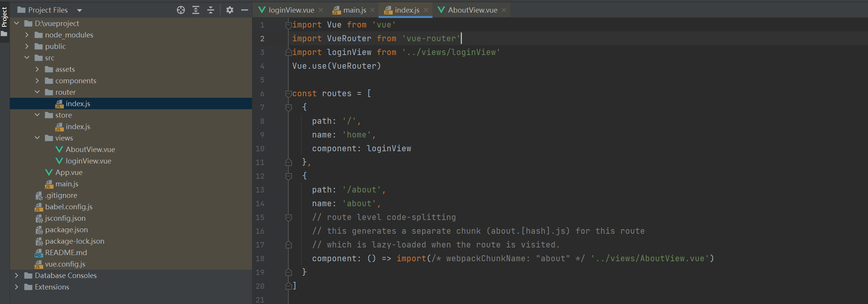This screenshot has width=868, height=304.
Task: Switch to the AboutView.vue editor tab
Action: (x=473, y=10)
